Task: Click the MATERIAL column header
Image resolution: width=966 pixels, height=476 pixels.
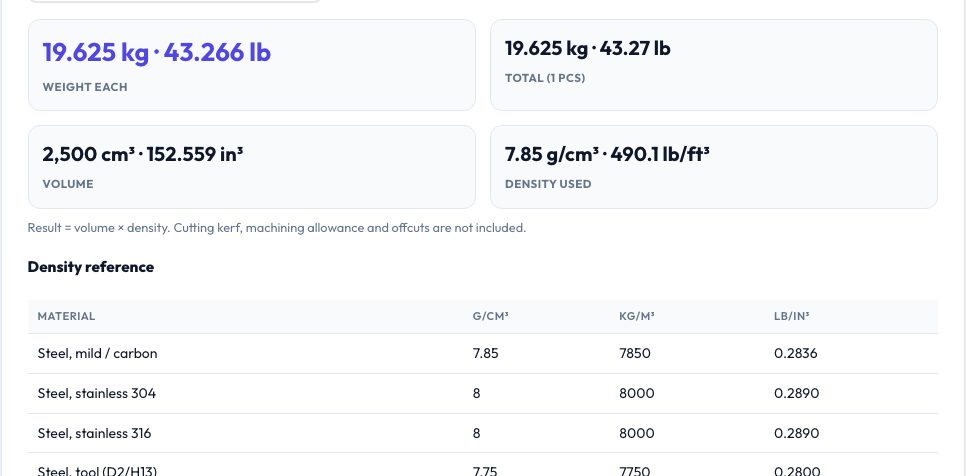Action: click(x=67, y=316)
